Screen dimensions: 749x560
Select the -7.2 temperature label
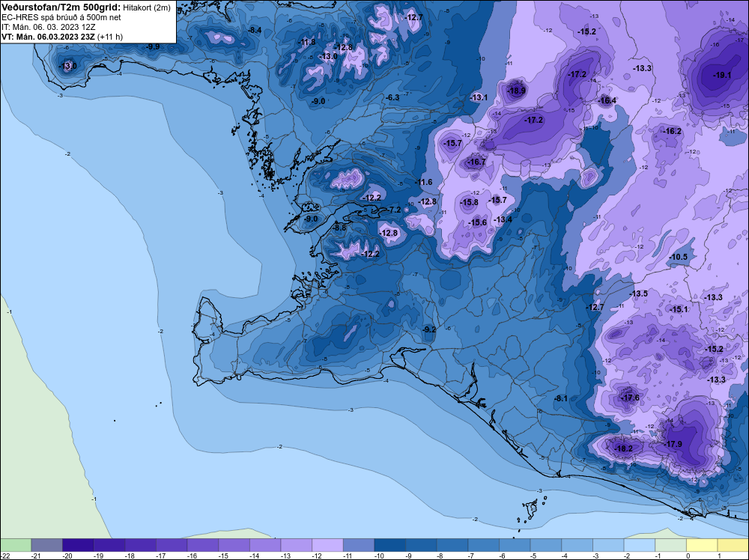click(x=395, y=210)
